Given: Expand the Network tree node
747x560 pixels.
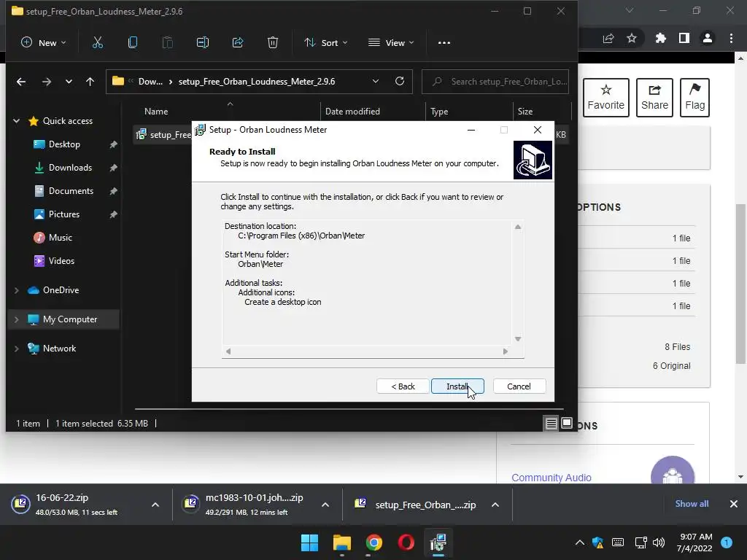Looking at the screenshot, I should pyautogui.click(x=16, y=349).
